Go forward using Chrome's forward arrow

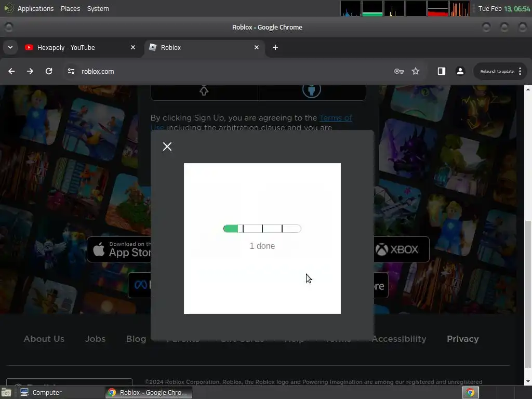(30, 71)
